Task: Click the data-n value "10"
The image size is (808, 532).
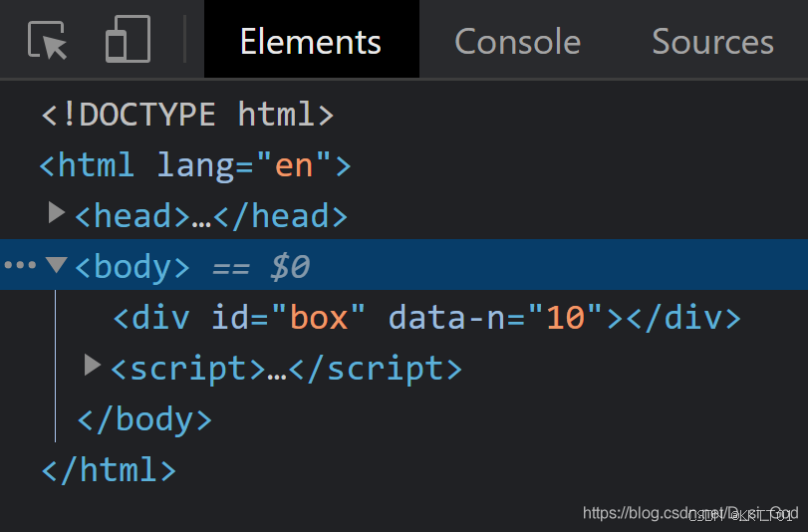Action: coord(565,317)
